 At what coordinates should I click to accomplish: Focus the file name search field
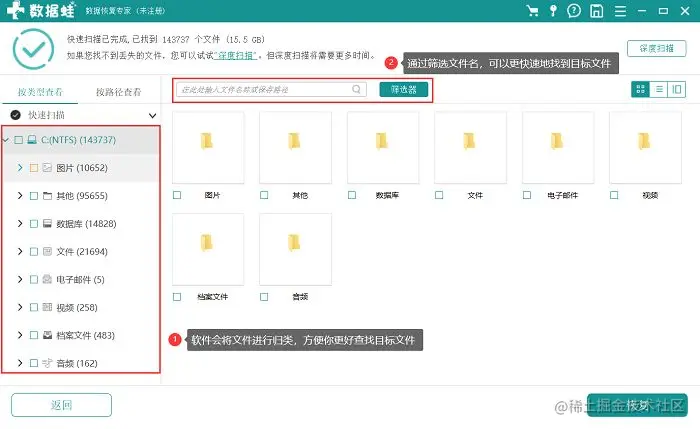[x=271, y=89]
